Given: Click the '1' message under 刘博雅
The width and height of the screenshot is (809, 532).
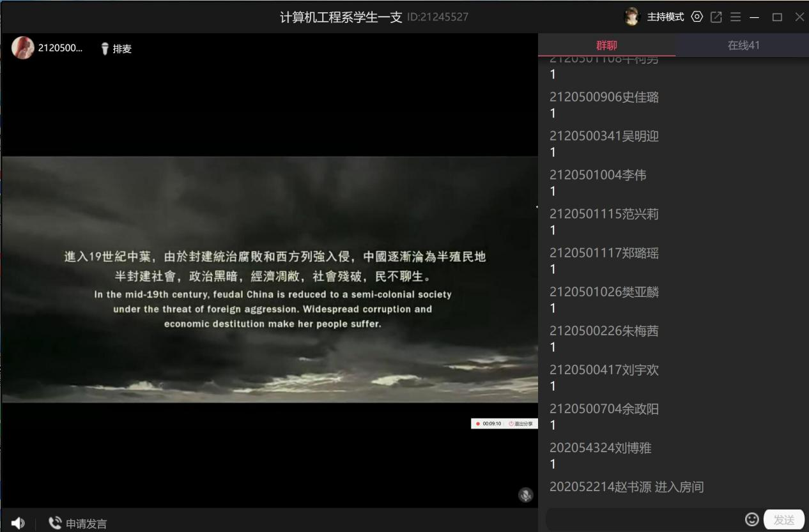Looking at the screenshot, I should 553,464.
